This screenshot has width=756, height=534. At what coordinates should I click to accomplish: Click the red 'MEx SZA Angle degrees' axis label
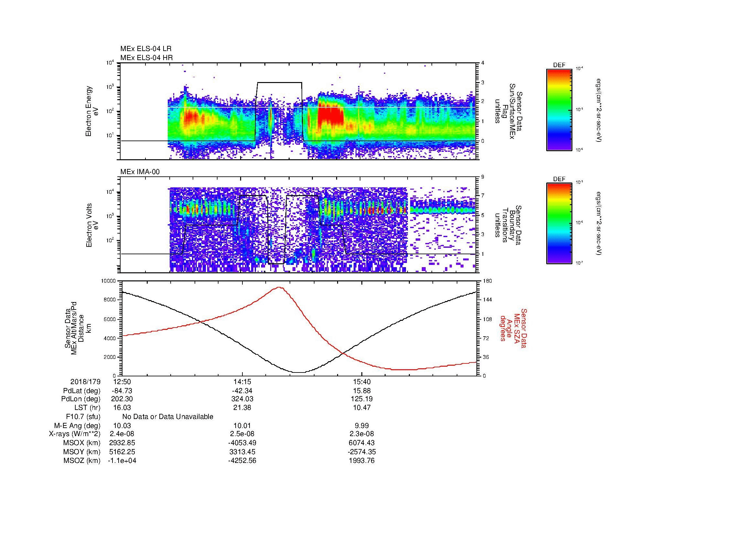pos(513,328)
